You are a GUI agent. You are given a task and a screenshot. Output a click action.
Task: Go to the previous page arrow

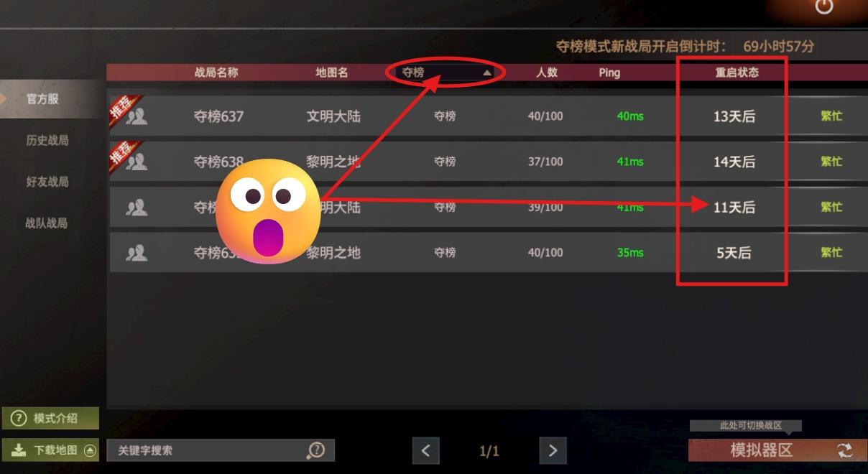(425, 450)
